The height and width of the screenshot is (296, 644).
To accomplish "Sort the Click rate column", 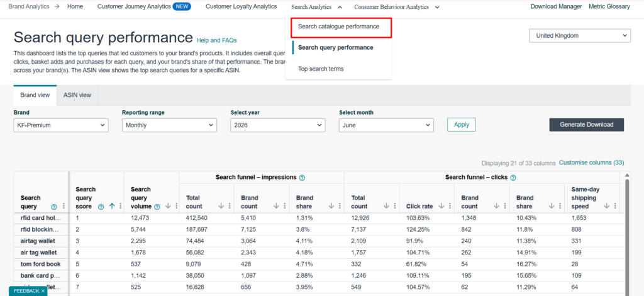I will [441, 207].
